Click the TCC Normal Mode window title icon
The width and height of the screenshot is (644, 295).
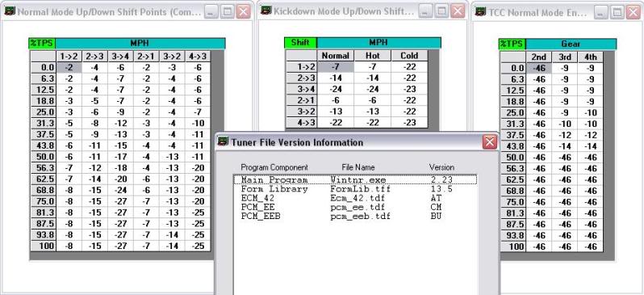click(480, 12)
